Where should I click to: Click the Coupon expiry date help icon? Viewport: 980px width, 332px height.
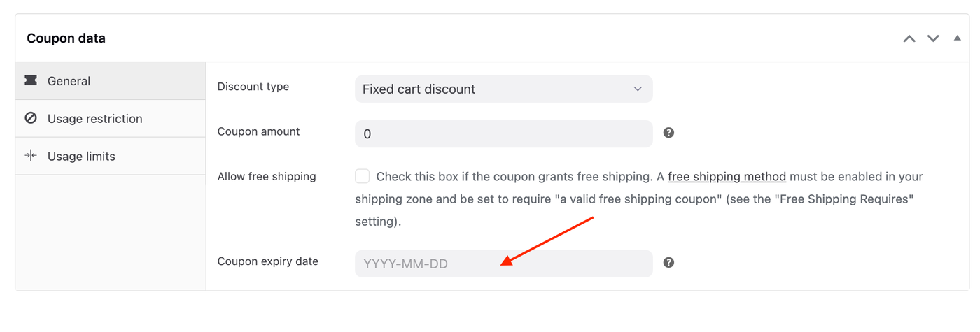pos(668,263)
